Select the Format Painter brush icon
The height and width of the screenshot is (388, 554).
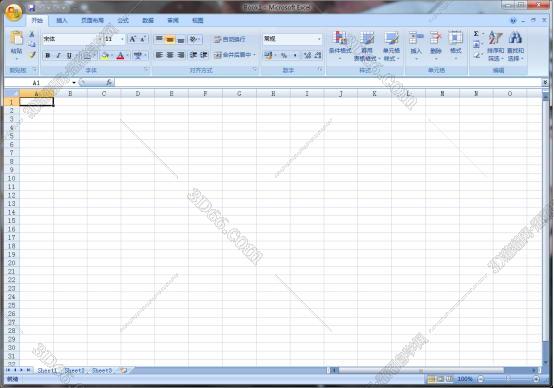[x=32, y=55]
